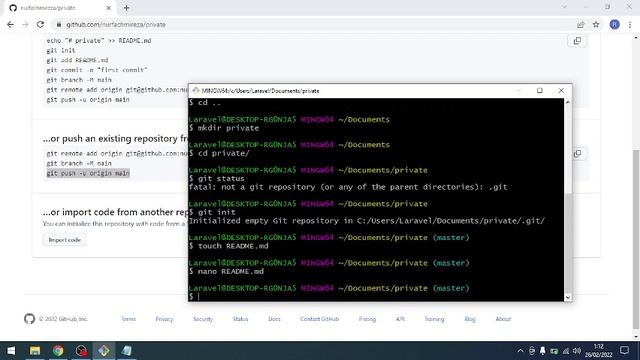
Task: Open the Privacy footer link
Action: point(164,319)
